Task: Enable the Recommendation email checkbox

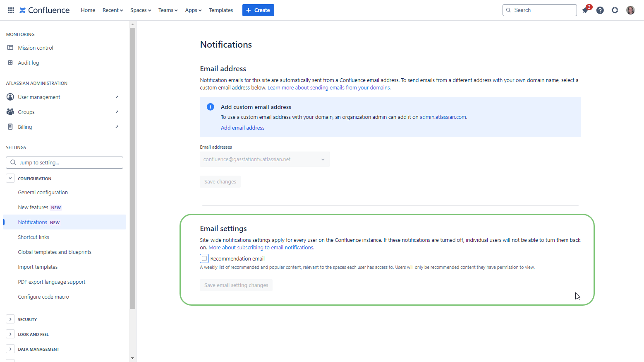Action: 204,258
